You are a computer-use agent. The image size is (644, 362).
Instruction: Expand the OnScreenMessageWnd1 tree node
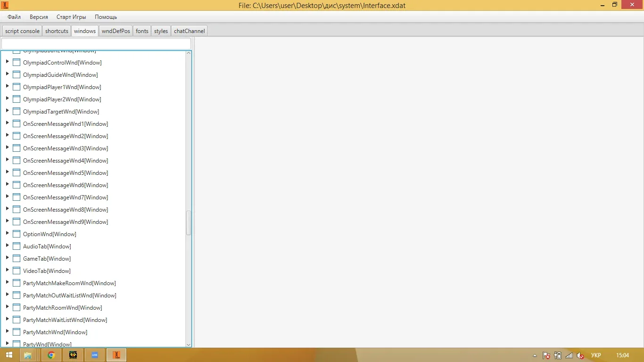7,123
